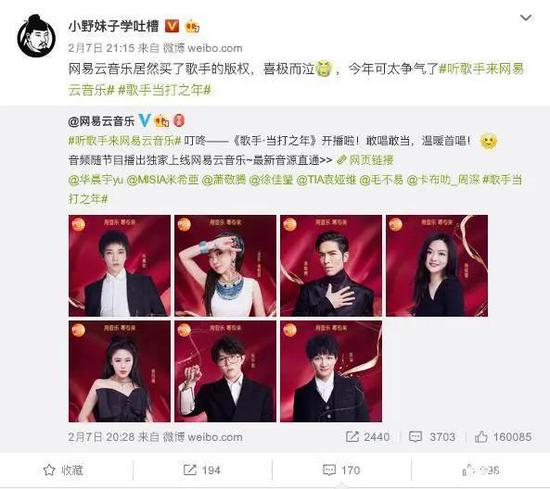550x489 pixels.
Task: Open comments icon showing 170
Action: pyautogui.click(x=329, y=470)
